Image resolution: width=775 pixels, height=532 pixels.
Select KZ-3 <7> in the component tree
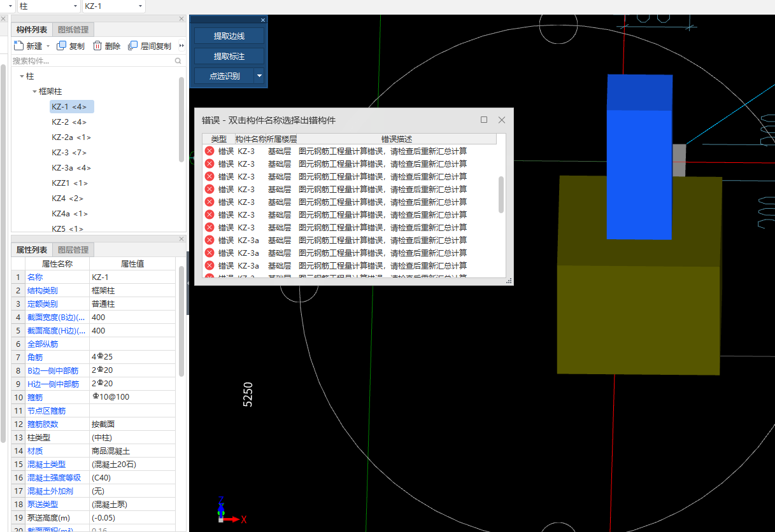pyautogui.click(x=69, y=153)
